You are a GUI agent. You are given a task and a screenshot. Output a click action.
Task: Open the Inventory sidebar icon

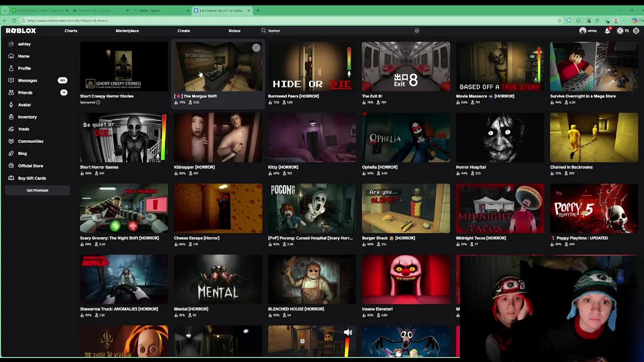click(x=11, y=117)
